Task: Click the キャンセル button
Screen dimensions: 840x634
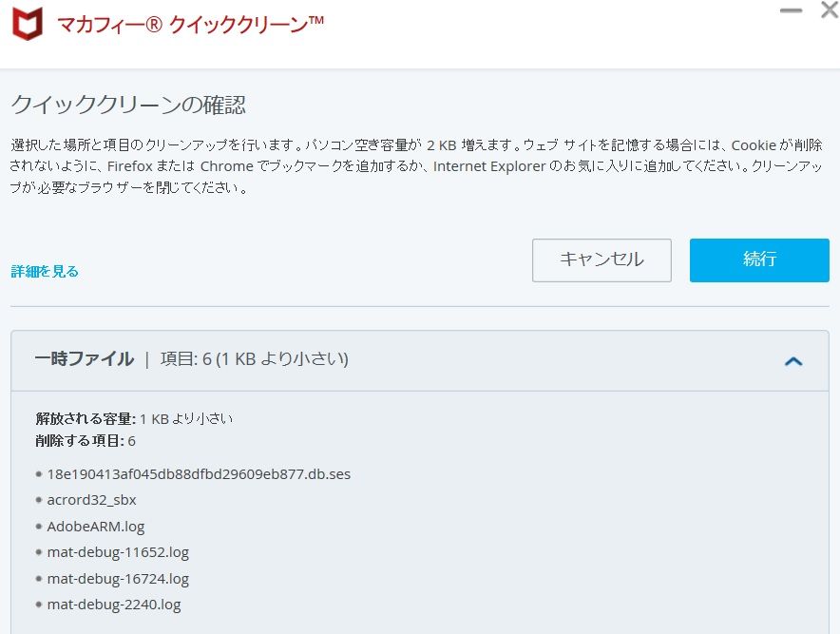Action: coord(601,259)
